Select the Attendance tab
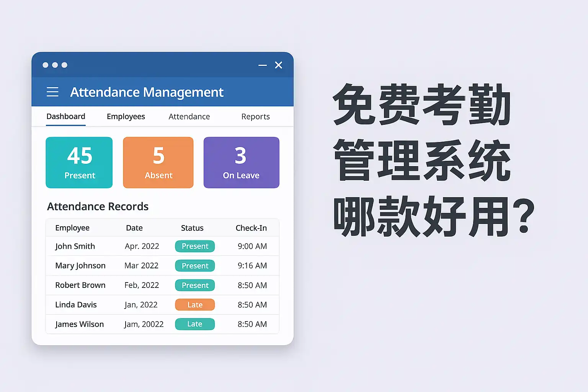588x392 pixels. pos(189,116)
